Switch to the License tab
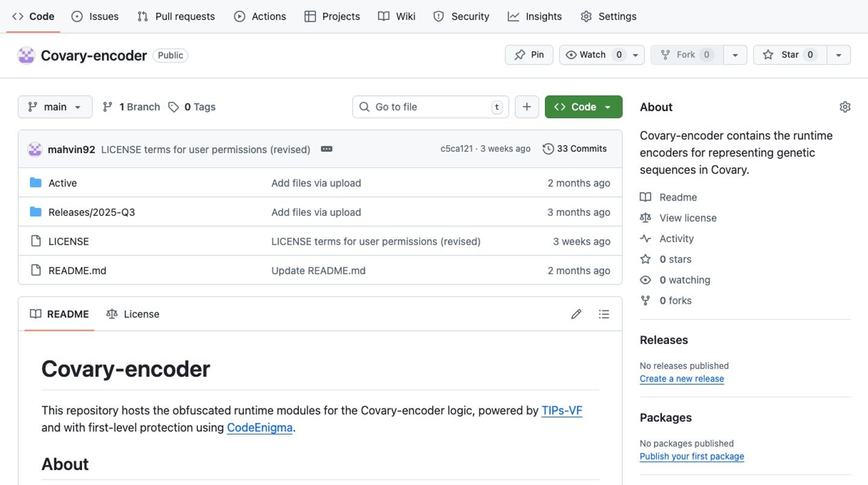Image resolution: width=868 pixels, height=485 pixels. [x=133, y=314]
